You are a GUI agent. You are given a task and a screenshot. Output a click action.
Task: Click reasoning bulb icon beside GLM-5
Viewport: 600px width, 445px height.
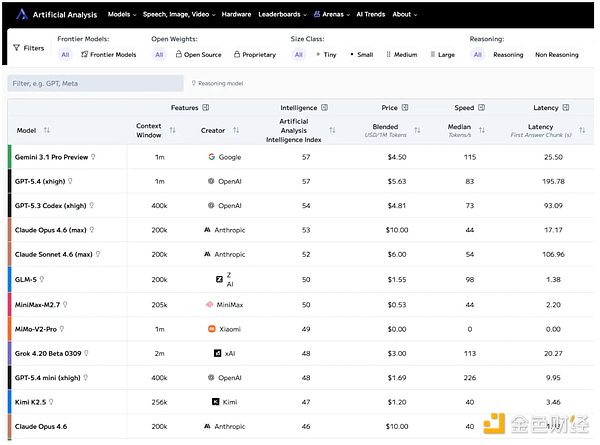pos(42,280)
